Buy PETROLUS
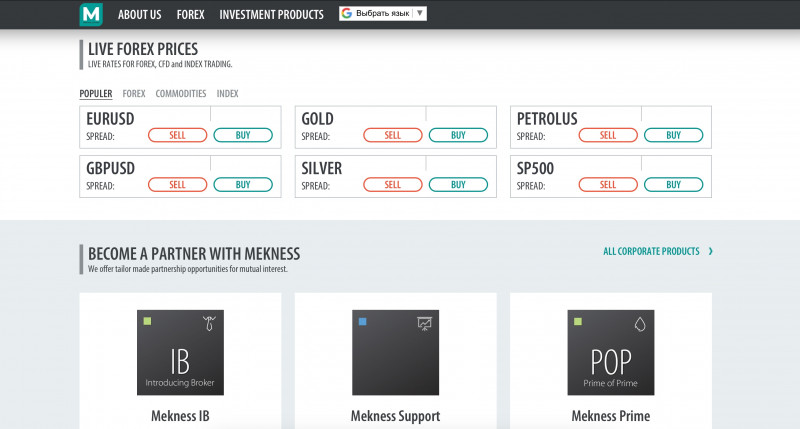The image size is (800, 429). (673, 135)
